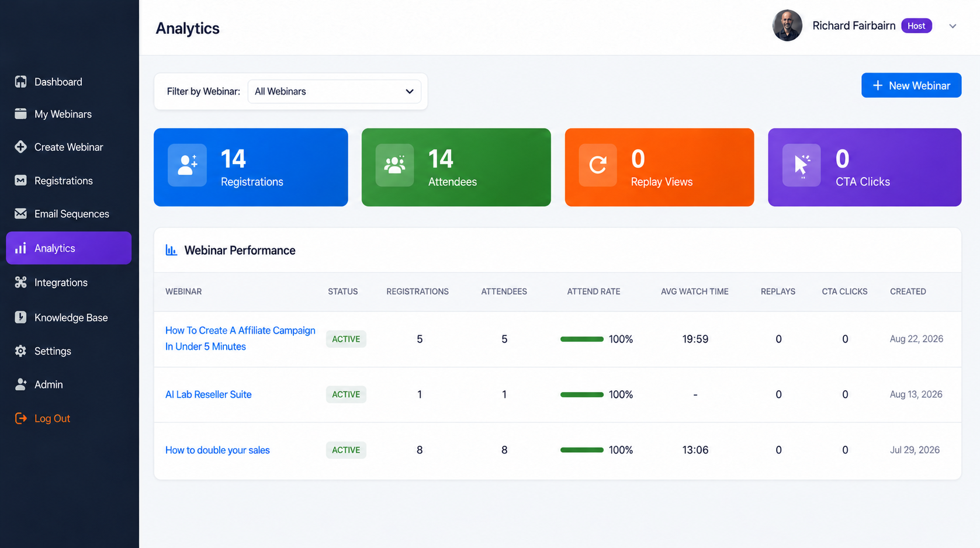
Task: Click the Admin user icon
Action: point(20,384)
